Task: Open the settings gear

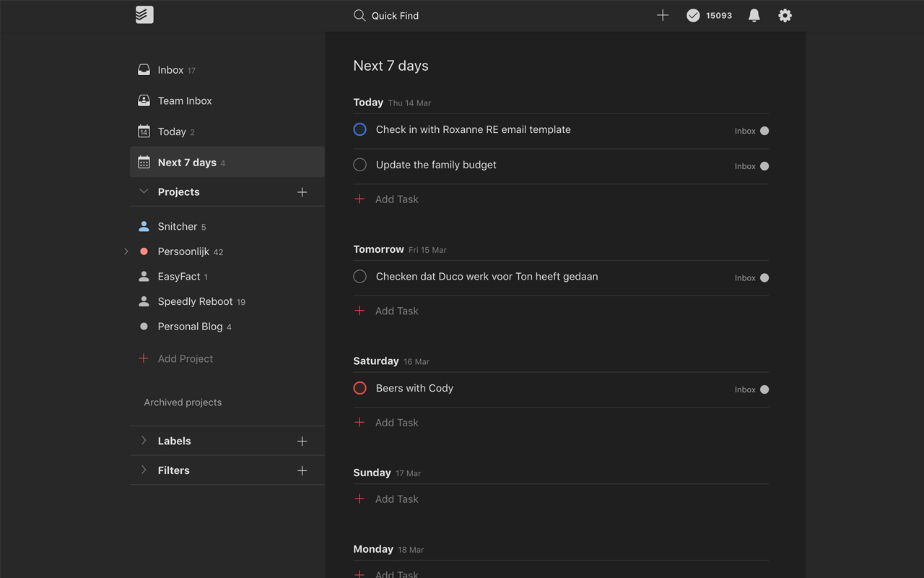Action: tap(785, 15)
